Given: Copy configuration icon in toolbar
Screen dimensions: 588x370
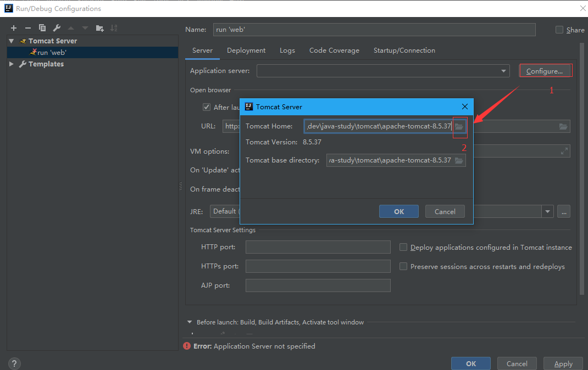Looking at the screenshot, I should 42,28.
